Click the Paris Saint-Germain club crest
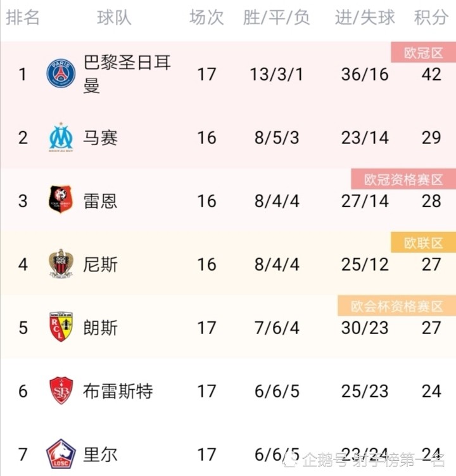This screenshot has height=476, width=456. [x=61, y=74]
